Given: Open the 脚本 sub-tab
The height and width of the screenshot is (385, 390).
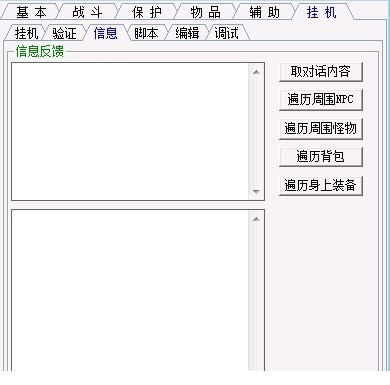Looking at the screenshot, I should pos(146,33).
